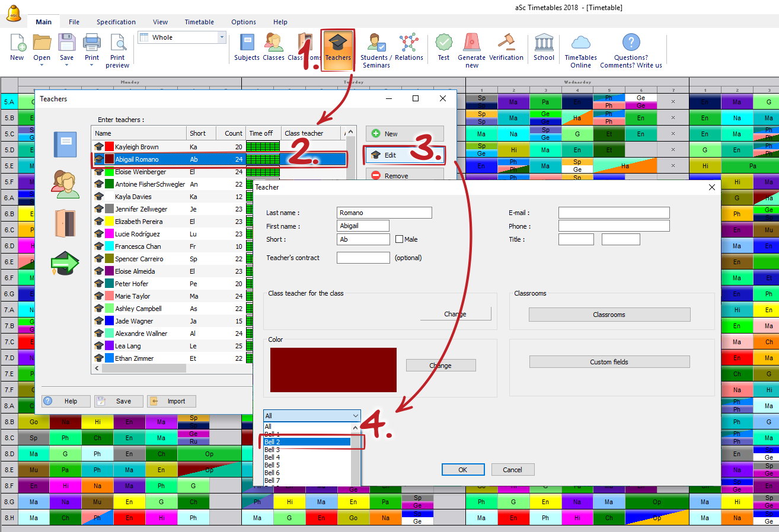Image resolution: width=779 pixels, height=532 pixels.
Task: Click OK in Teacher dialog
Action: tap(462, 470)
